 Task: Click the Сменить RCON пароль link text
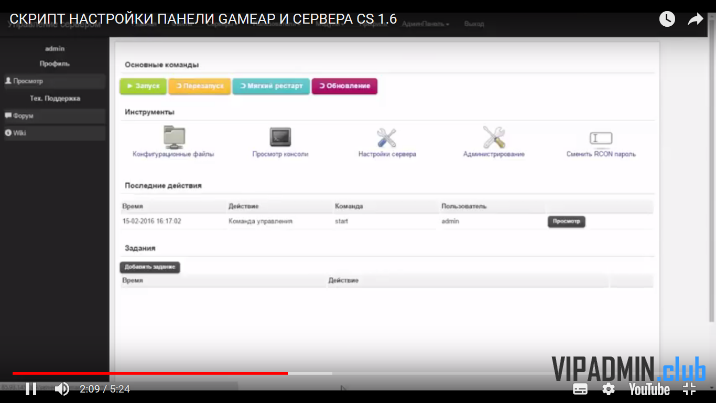point(601,154)
